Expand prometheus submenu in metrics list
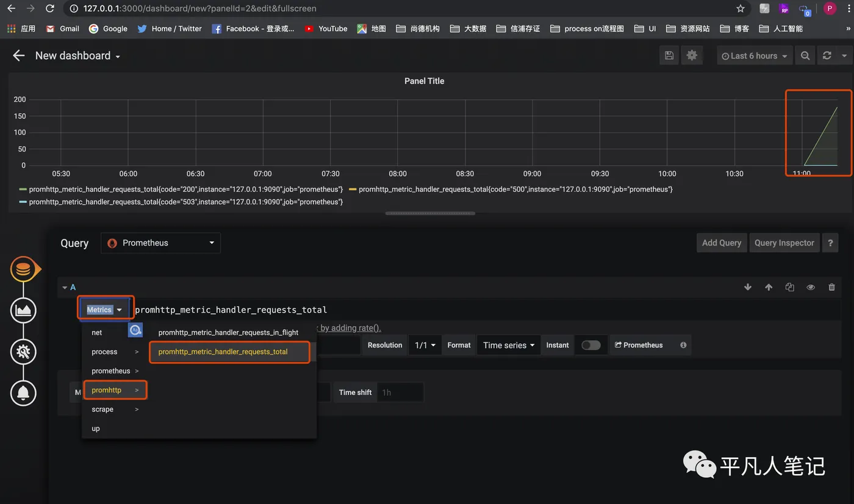854x504 pixels. [115, 371]
